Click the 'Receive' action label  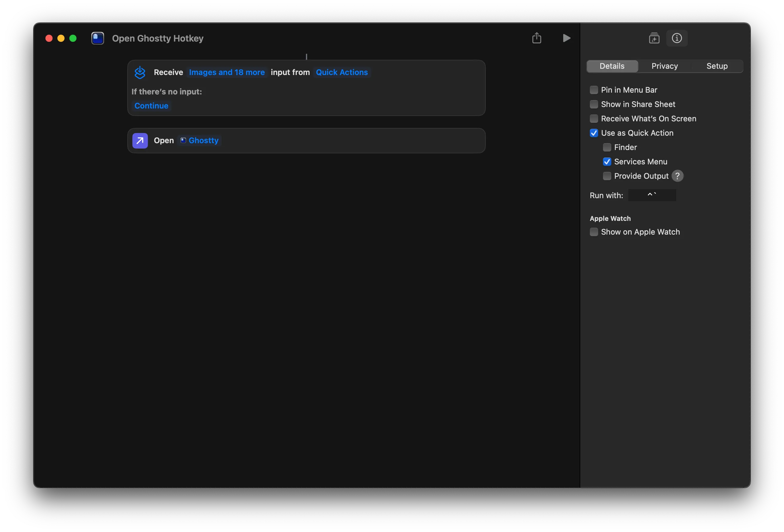168,72
